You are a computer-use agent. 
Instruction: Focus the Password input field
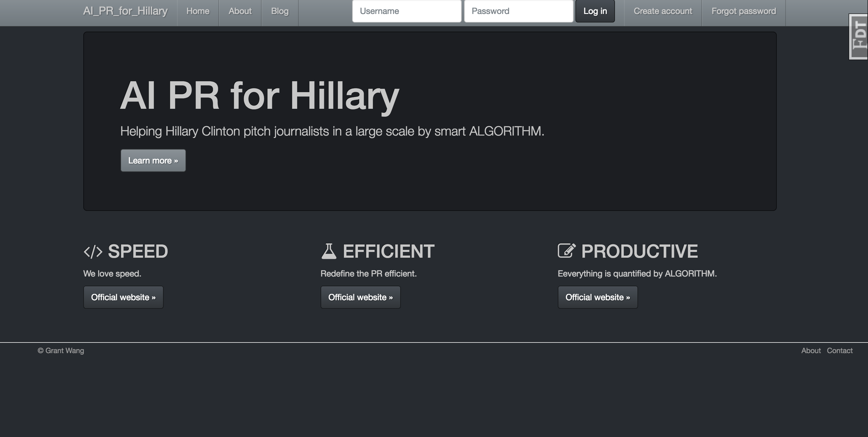518,11
